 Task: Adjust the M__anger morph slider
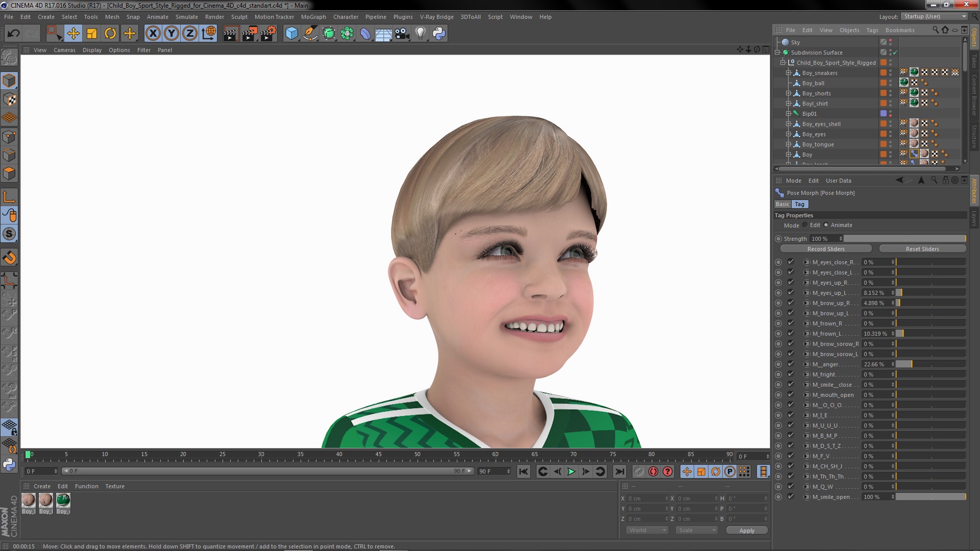(930, 364)
